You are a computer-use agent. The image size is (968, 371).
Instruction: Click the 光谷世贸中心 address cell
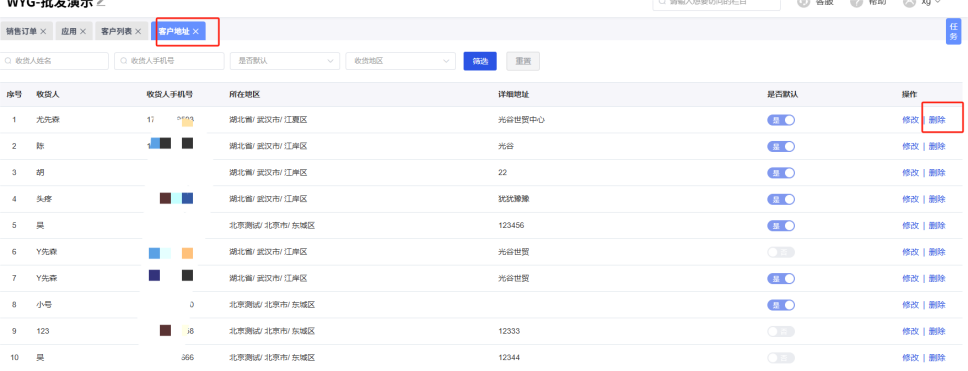tap(521, 120)
